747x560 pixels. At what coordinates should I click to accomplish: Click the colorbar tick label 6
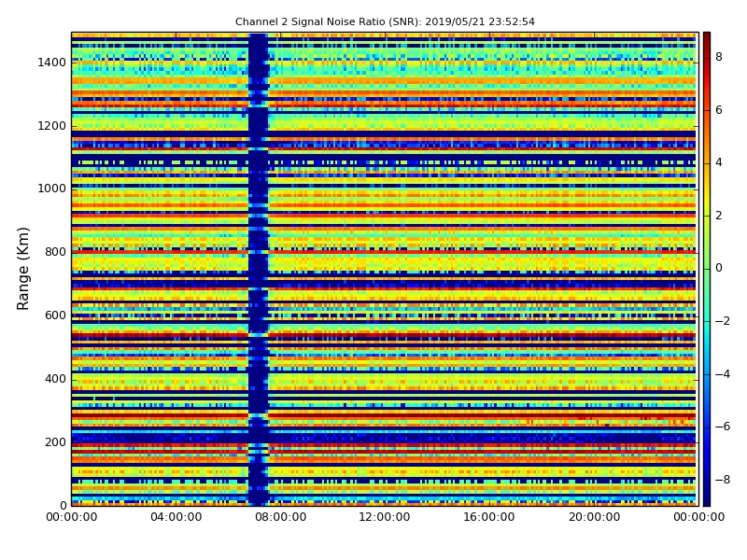tap(719, 110)
